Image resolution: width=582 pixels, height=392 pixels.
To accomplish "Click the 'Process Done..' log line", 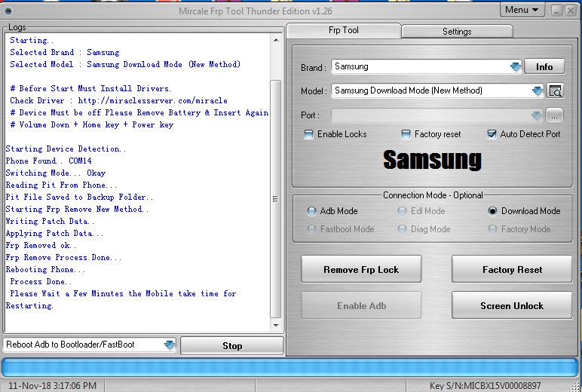I will (x=41, y=281).
